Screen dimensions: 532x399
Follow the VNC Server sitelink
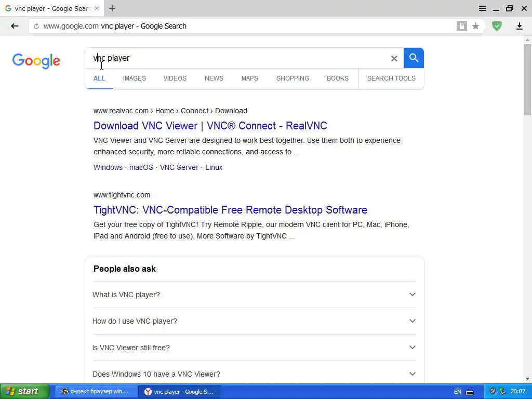point(179,168)
